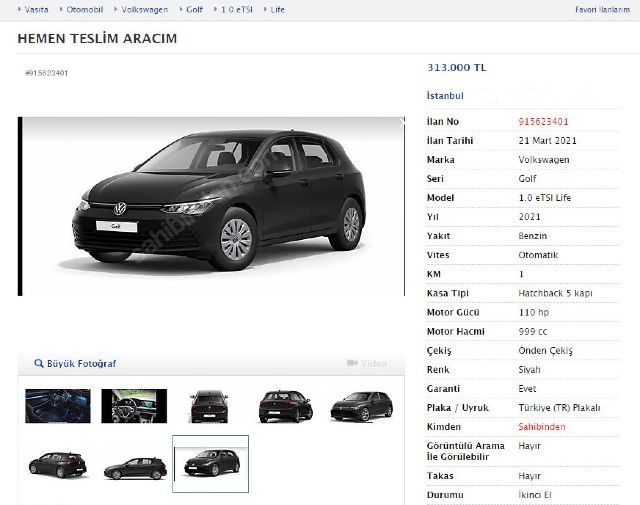
Task: Click the Çekiş value Önden Çekiş
Action: click(545, 350)
